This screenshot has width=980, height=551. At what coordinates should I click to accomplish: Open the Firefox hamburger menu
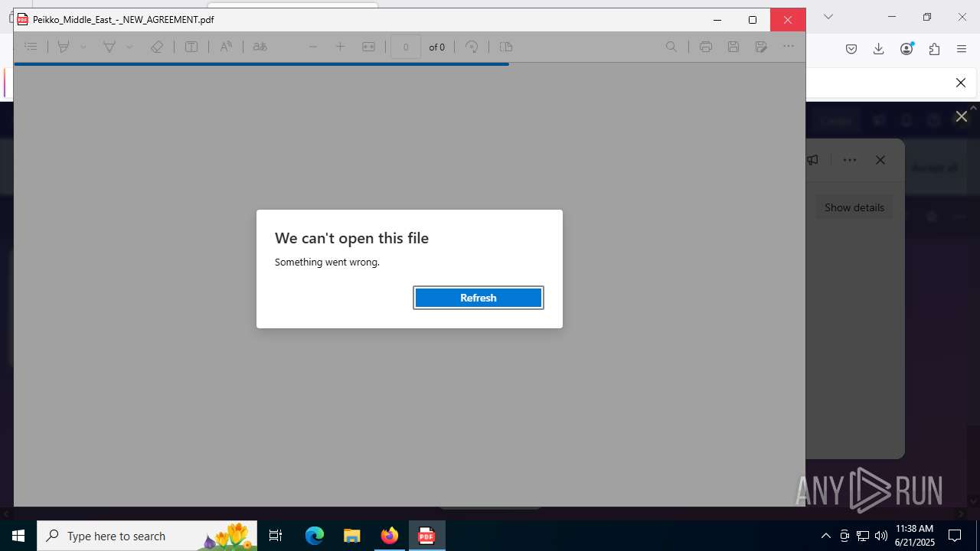pos(962,49)
